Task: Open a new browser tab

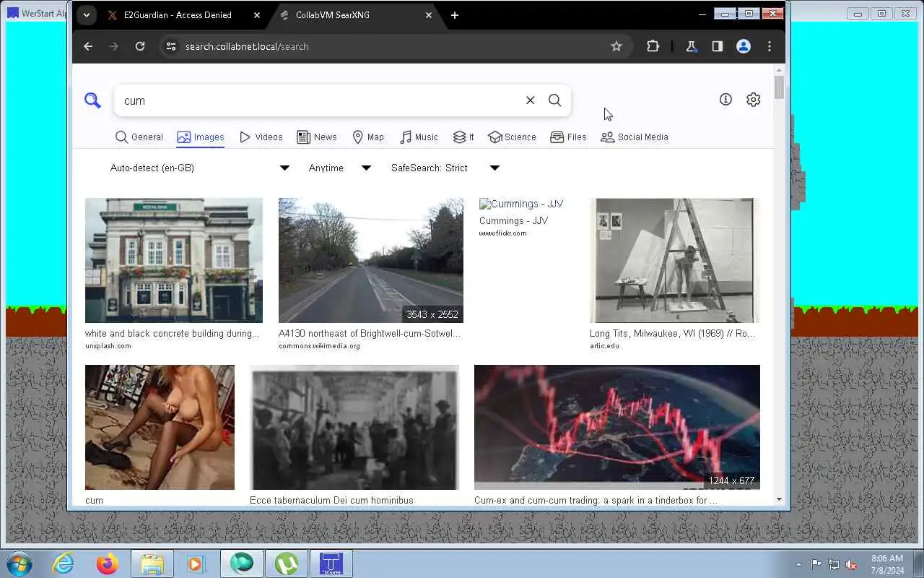Action: [x=454, y=15]
